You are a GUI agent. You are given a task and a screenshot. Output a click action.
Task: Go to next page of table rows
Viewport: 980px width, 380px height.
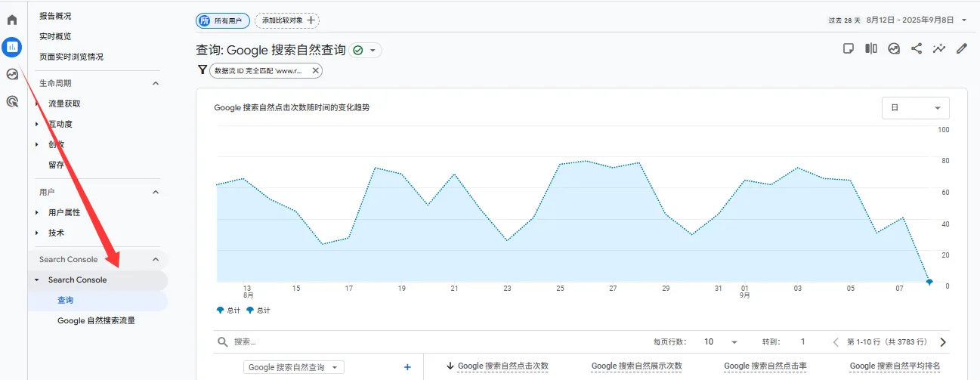(943, 341)
